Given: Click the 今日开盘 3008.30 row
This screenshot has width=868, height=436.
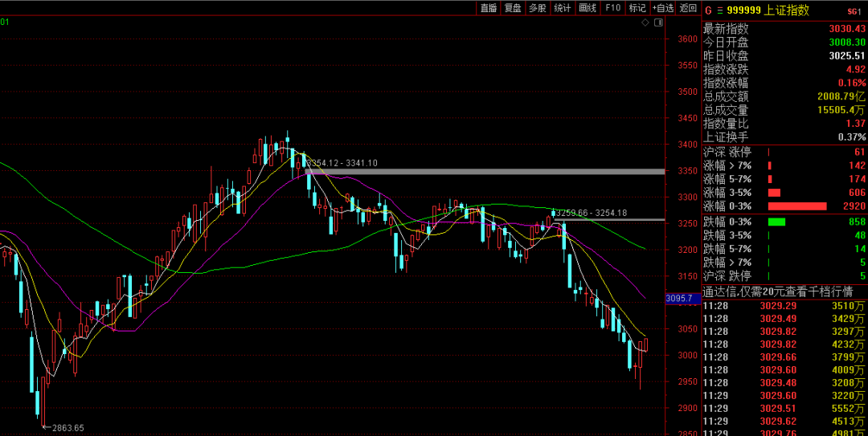Looking at the screenshot, I should tap(784, 42).
